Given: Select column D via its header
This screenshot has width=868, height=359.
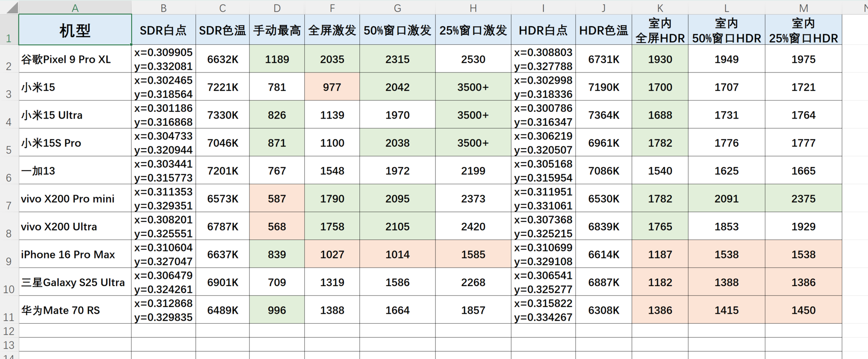Looking at the screenshot, I should tap(277, 7).
